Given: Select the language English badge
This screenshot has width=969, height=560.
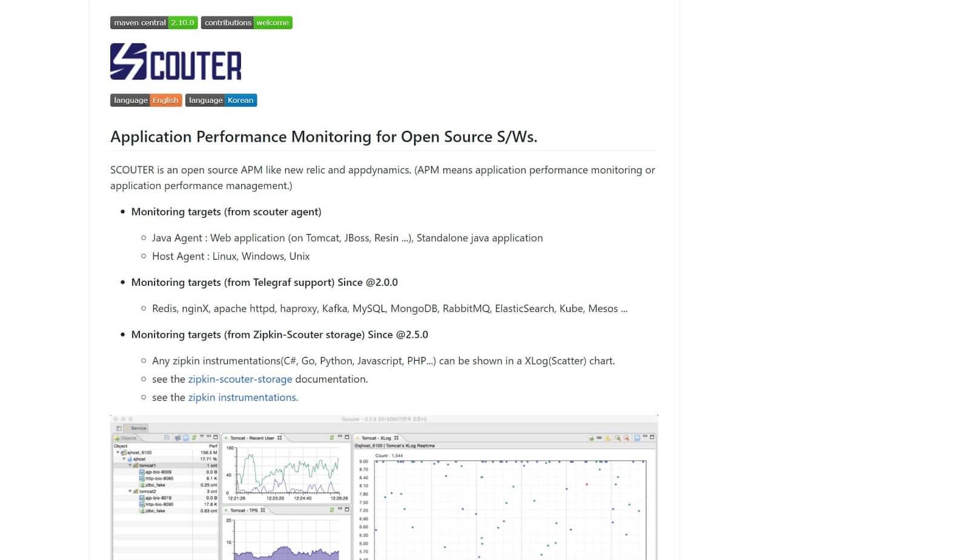Looking at the screenshot, I should point(146,100).
